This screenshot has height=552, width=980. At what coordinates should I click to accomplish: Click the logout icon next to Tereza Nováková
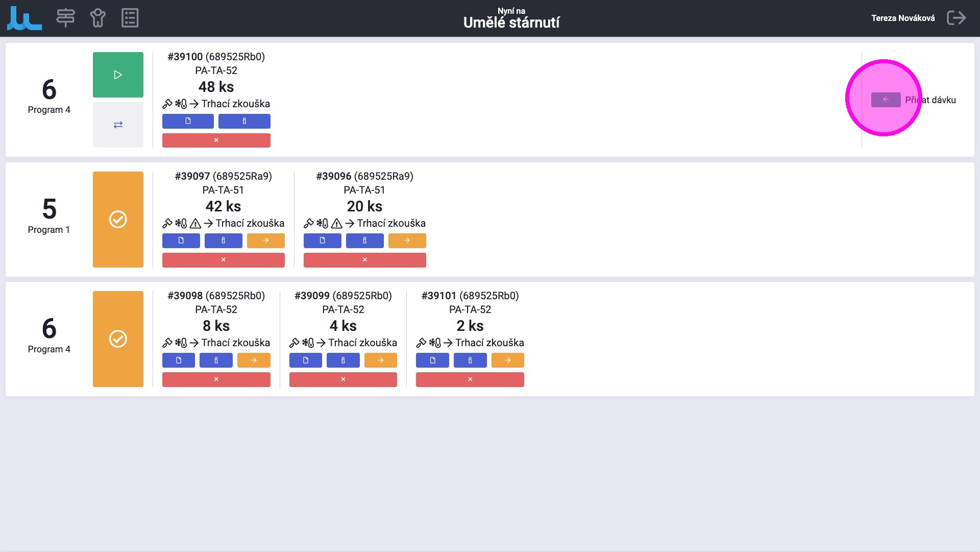click(x=956, y=18)
